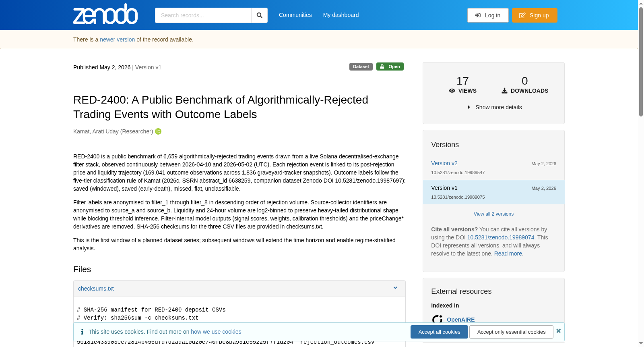Click the Open access badge
644x347 pixels.
pyautogui.click(x=390, y=66)
